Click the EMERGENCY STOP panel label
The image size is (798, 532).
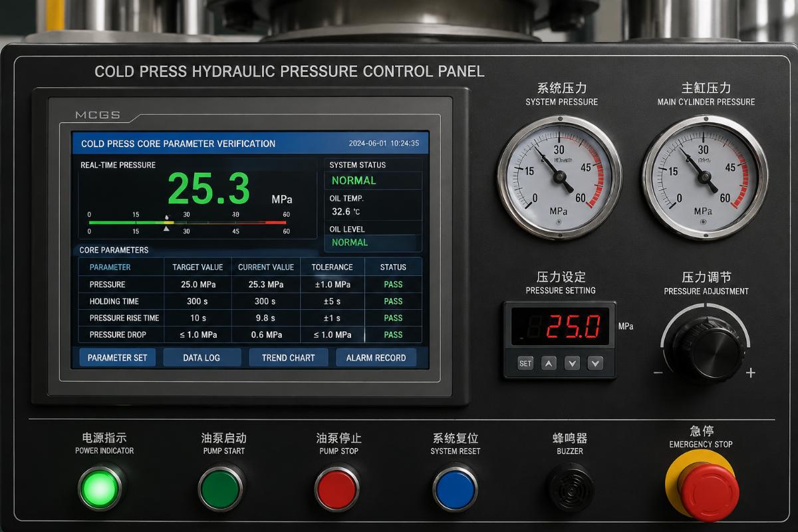701,444
